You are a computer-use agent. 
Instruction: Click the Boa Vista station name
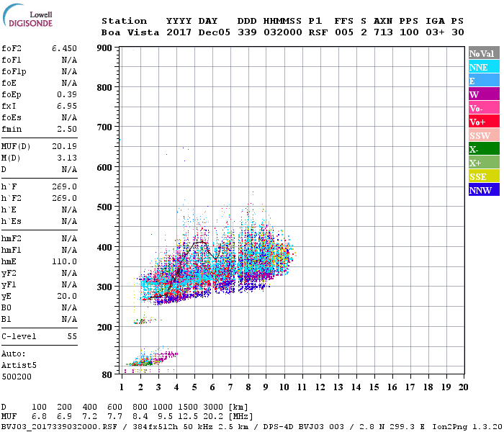[x=130, y=32]
